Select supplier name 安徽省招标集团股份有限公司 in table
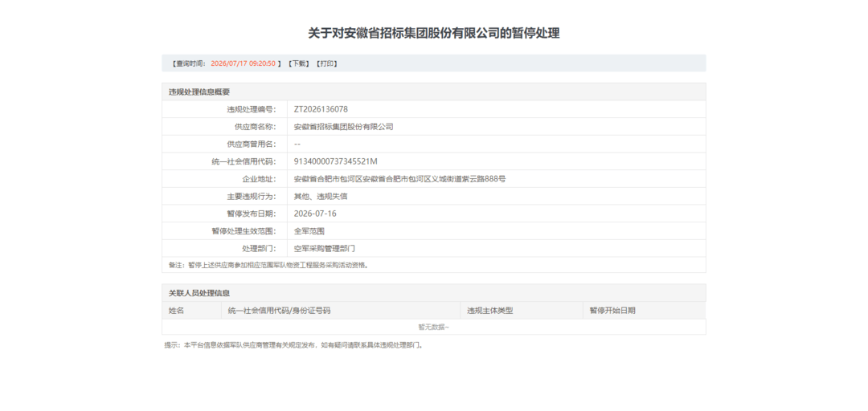 coord(343,127)
